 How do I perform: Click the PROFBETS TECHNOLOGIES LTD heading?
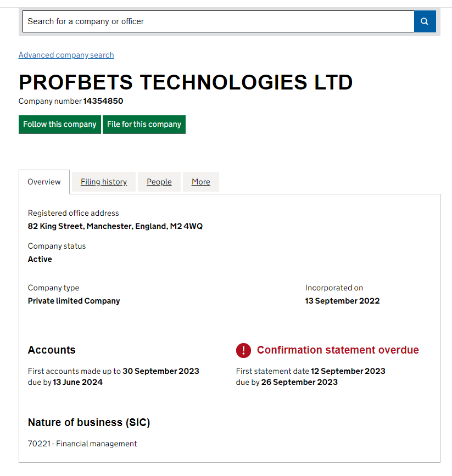186,82
